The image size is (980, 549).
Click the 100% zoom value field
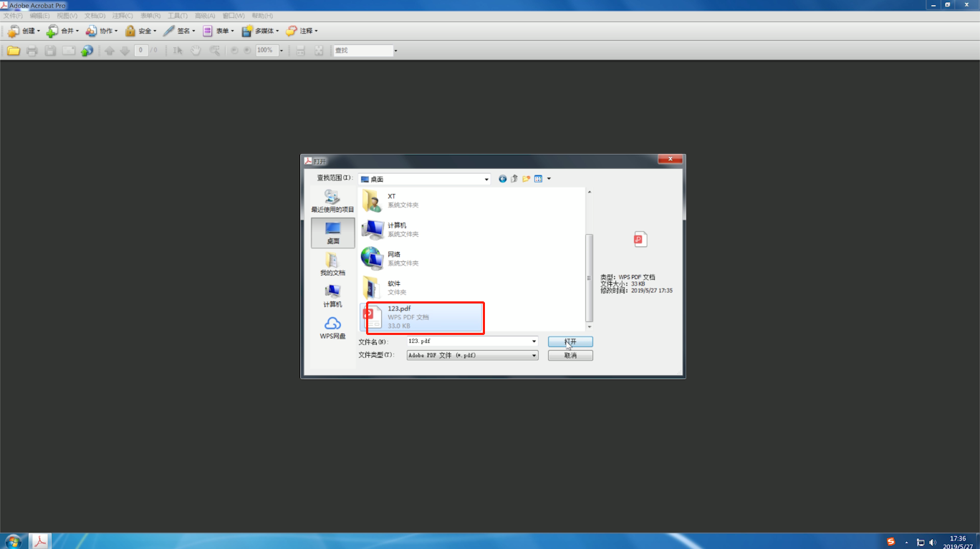pos(266,51)
